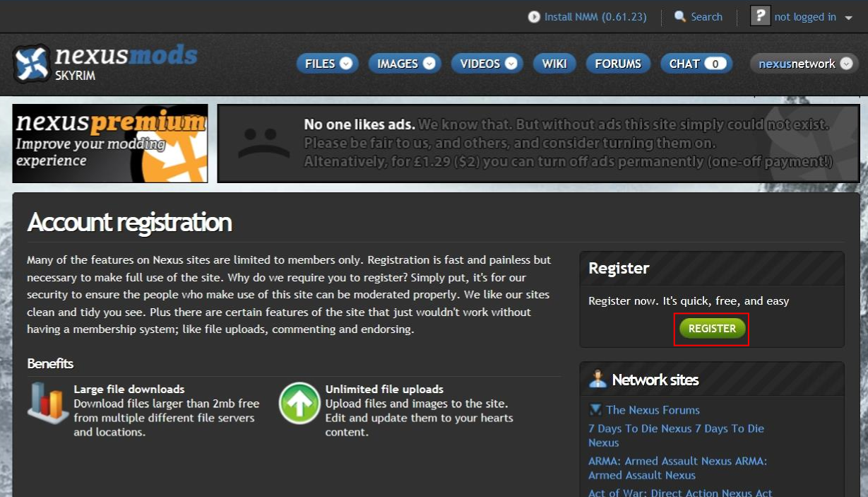Viewport: 868px width, 497px height.
Task: Click the Register panel heading
Action: tap(619, 268)
